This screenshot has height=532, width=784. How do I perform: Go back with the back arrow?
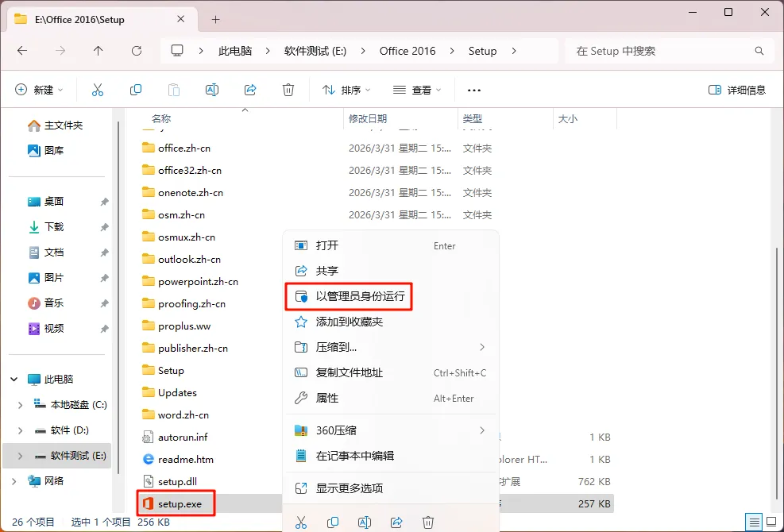click(x=22, y=51)
